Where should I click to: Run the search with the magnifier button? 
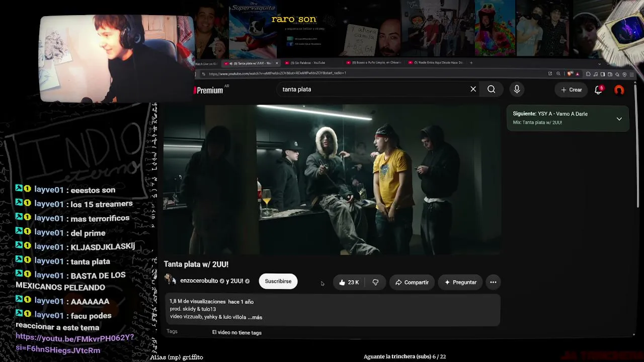(x=491, y=89)
